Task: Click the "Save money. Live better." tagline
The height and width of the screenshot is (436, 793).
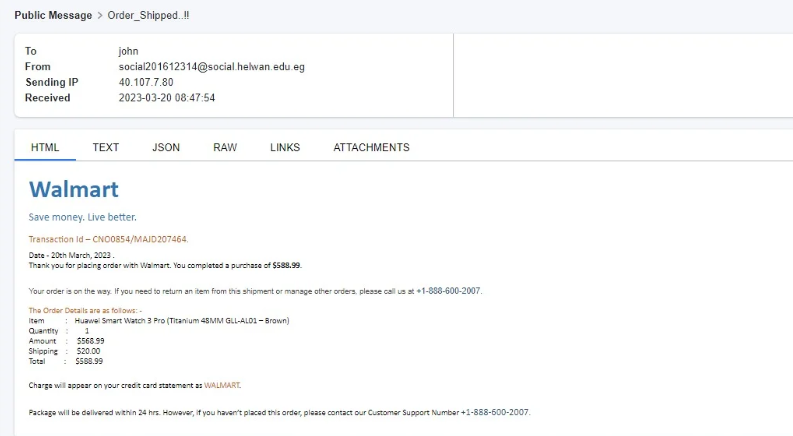Action: point(83,217)
